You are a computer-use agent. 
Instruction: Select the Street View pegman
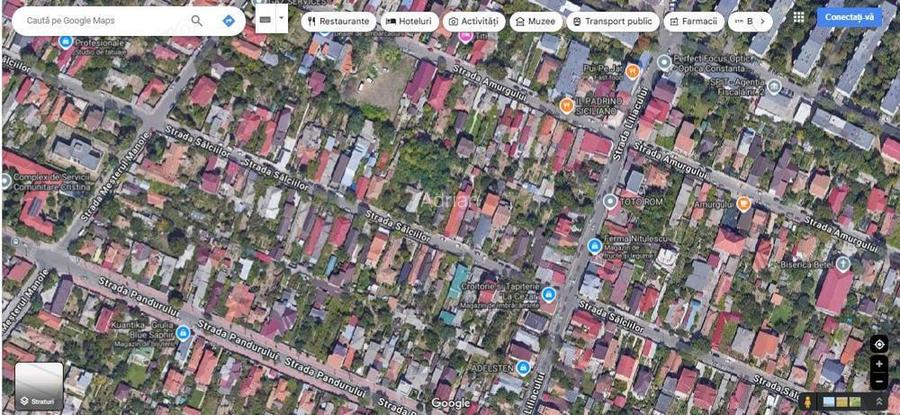click(x=808, y=401)
